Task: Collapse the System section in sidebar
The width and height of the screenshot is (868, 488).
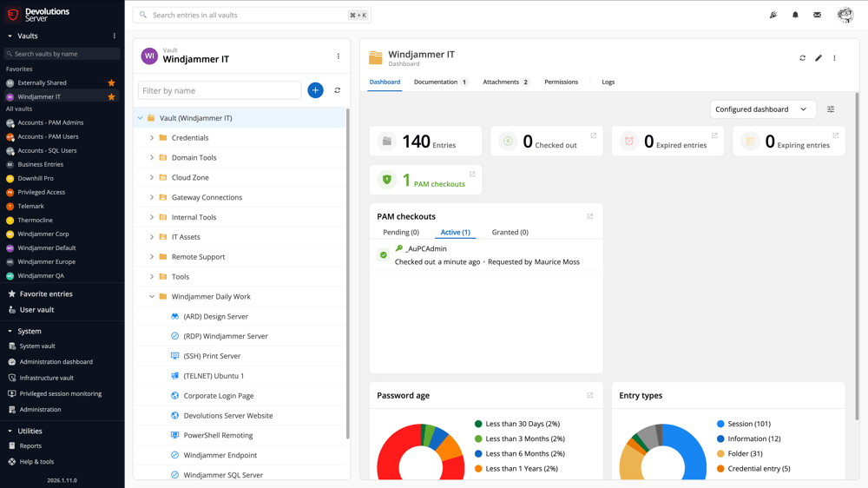Action: point(10,331)
